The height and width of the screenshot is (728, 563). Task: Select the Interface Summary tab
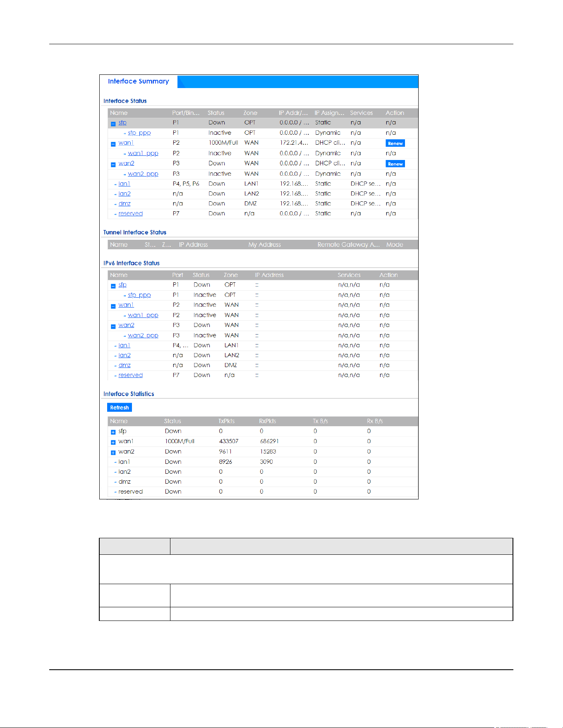138,81
